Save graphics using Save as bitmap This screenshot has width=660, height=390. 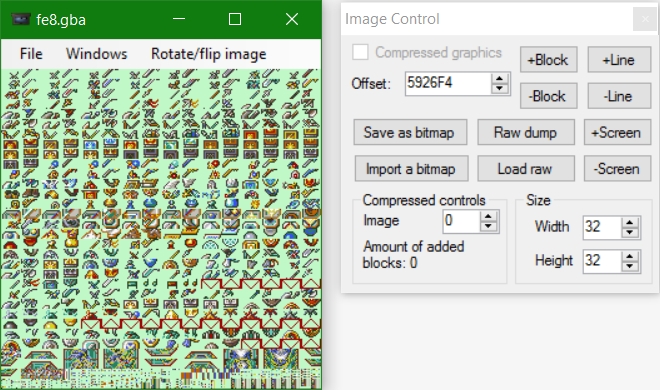click(x=410, y=133)
